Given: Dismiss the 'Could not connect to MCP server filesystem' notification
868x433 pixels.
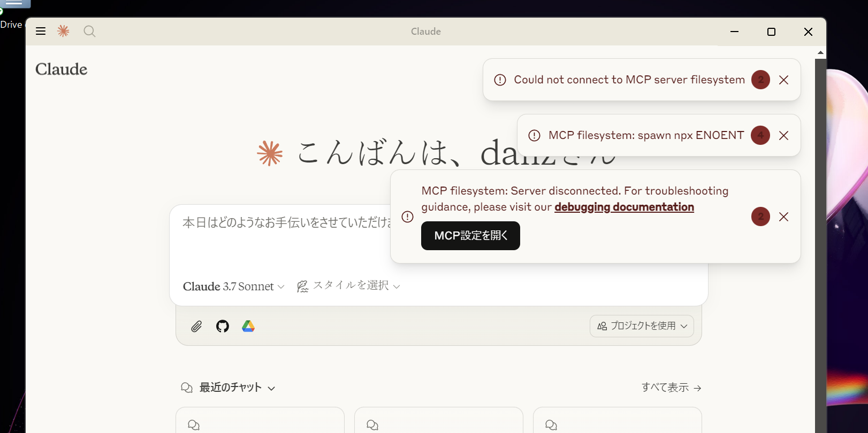Looking at the screenshot, I should tap(783, 80).
